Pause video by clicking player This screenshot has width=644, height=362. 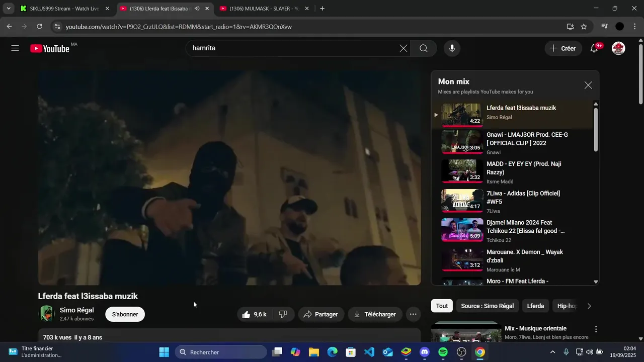[x=229, y=177]
